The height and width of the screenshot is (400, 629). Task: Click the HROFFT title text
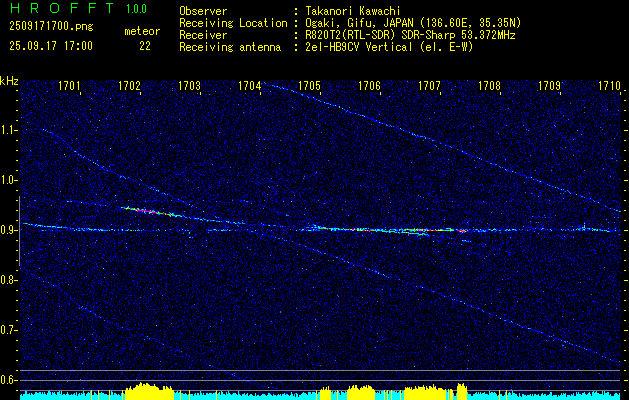[x=61, y=8]
